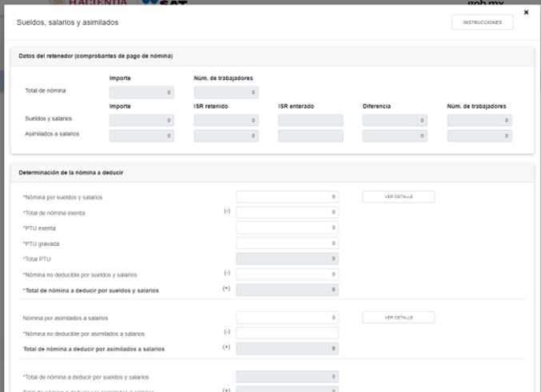The image size is (541, 392).
Task: Focus the Nómina por sueldos y salarios field
Action: coord(287,196)
